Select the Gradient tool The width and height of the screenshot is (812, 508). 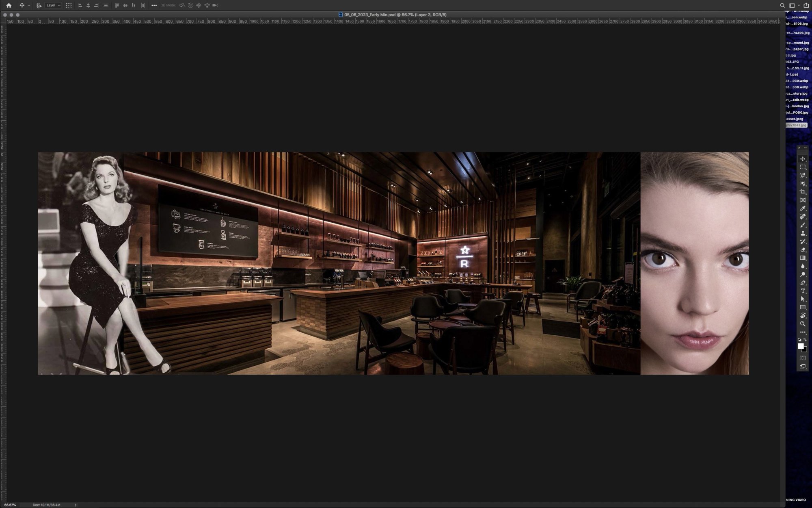tap(803, 258)
